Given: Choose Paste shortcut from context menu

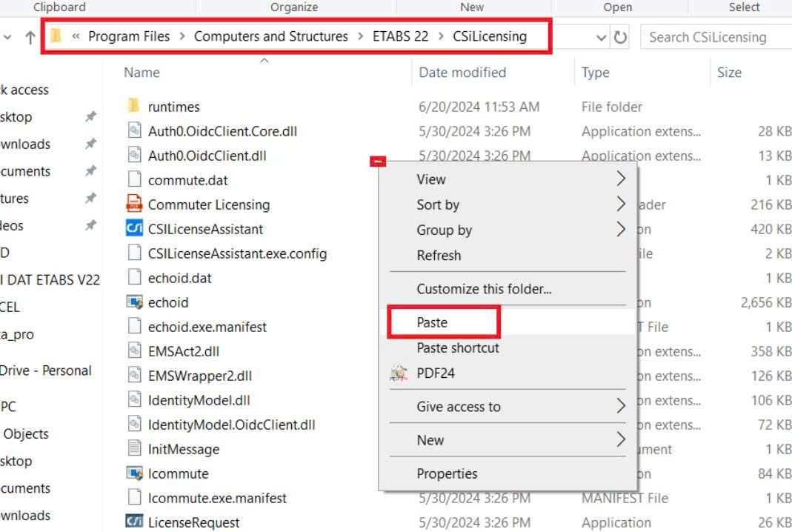Looking at the screenshot, I should point(458,348).
